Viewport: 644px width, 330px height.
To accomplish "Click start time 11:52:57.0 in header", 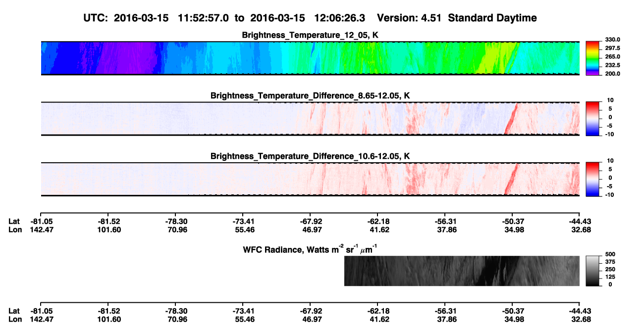I will pos(203,18).
